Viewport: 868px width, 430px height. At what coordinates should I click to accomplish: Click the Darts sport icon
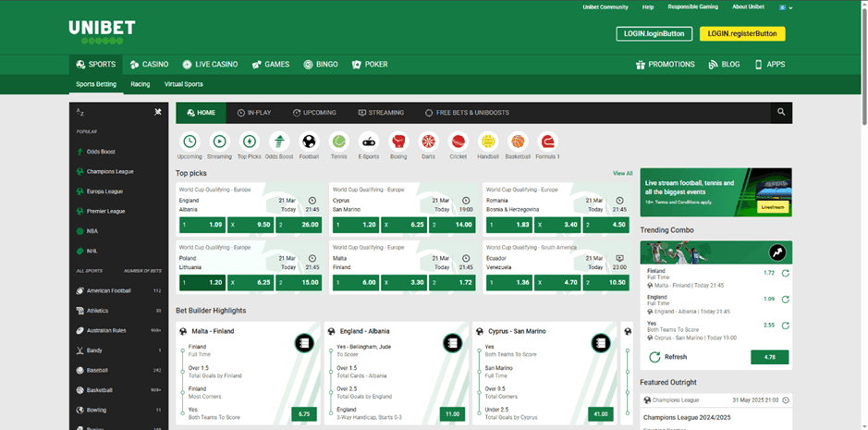click(428, 141)
